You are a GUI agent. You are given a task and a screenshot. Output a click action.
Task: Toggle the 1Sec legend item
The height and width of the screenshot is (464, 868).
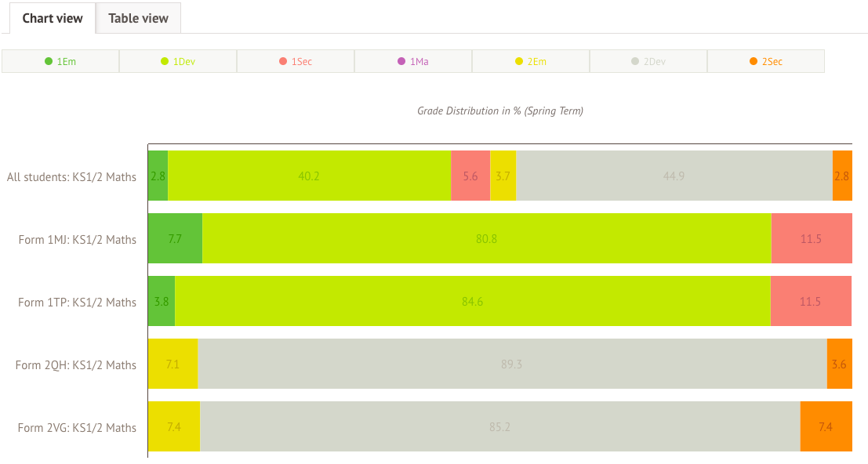pos(296,61)
